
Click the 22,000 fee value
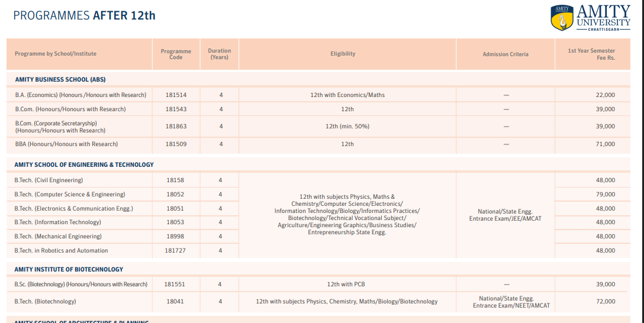pyautogui.click(x=606, y=95)
